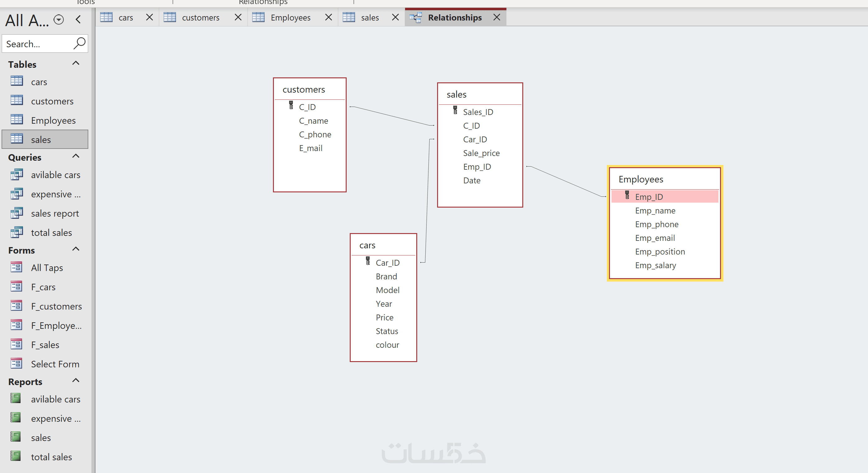
Task: Click the Relationships tab icon
Action: (x=416, y=17)
